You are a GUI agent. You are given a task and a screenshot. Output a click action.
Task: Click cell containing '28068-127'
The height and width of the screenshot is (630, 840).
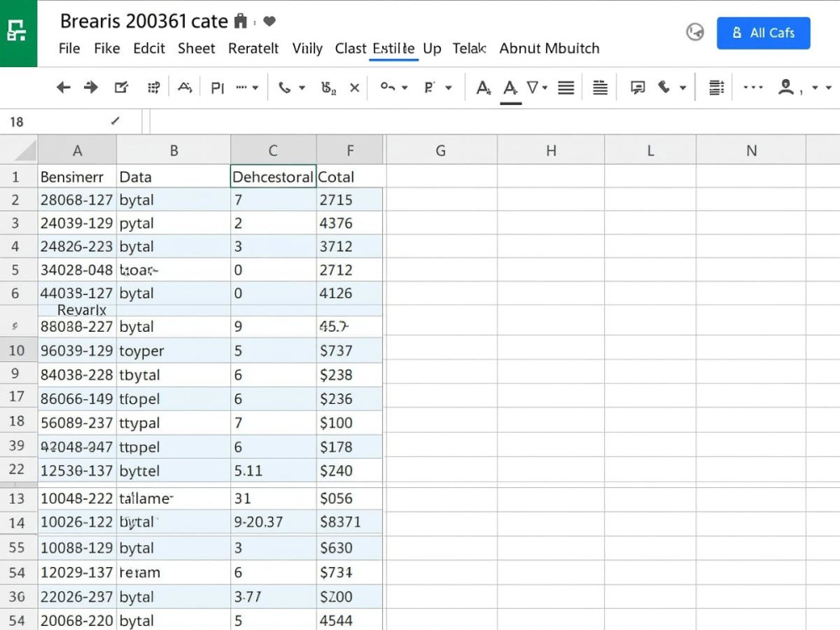point(77,200)
